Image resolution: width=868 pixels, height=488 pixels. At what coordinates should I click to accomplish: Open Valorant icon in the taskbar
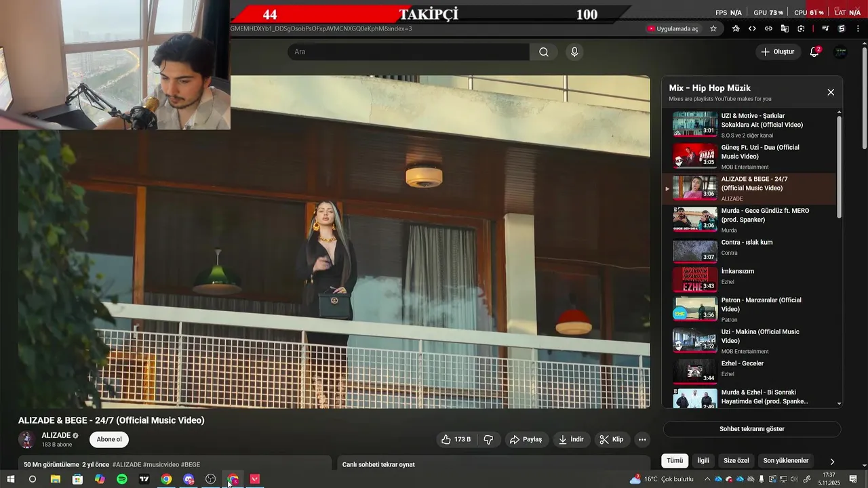255,479
